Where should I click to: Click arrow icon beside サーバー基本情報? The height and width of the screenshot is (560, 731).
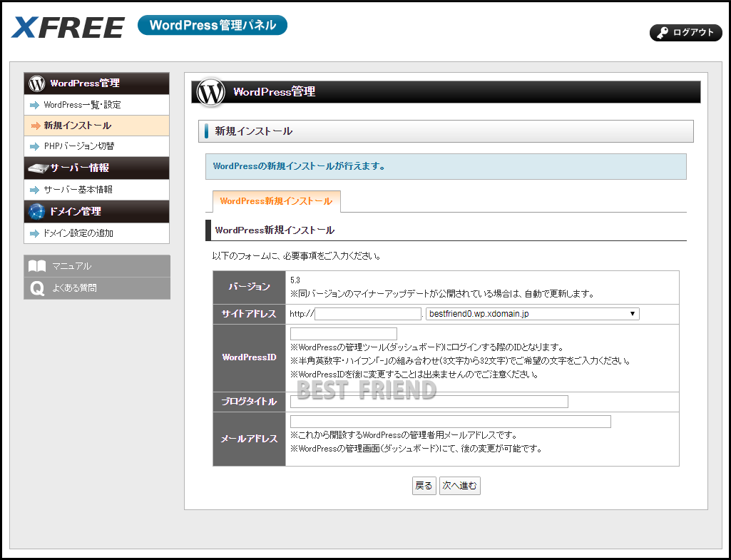(x=34, y=190)
